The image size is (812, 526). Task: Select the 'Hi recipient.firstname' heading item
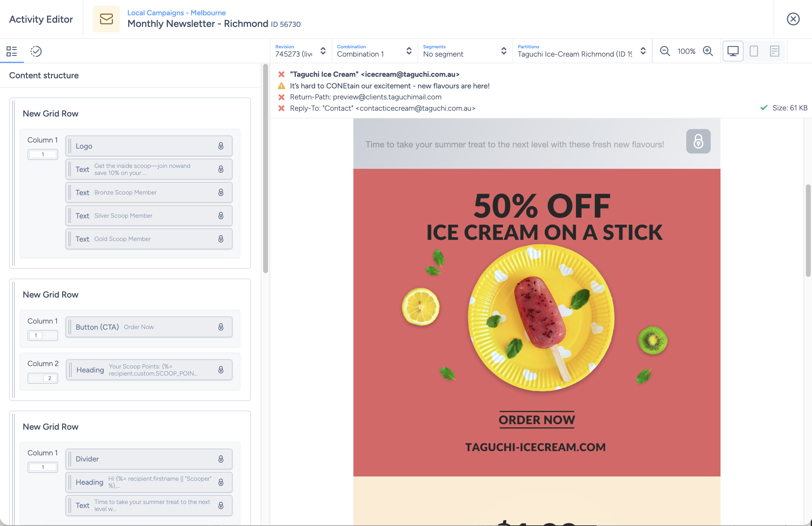coord(149,482)
